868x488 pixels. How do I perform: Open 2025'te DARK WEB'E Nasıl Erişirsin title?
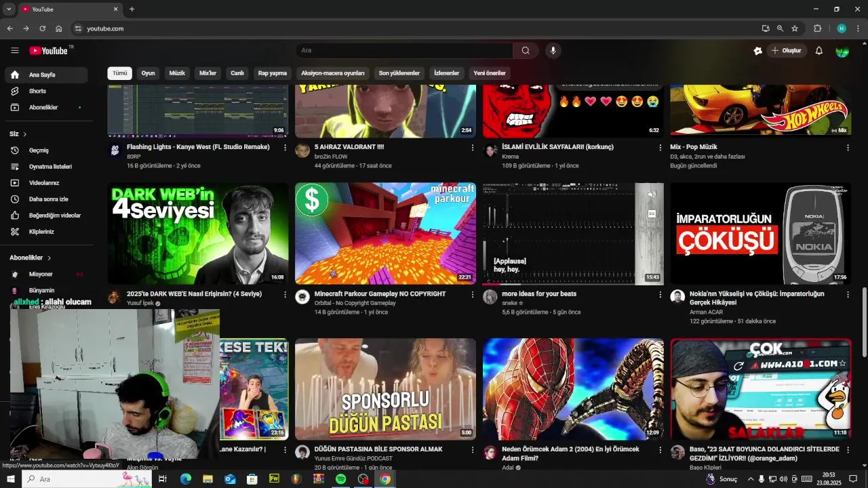(194, 294)
